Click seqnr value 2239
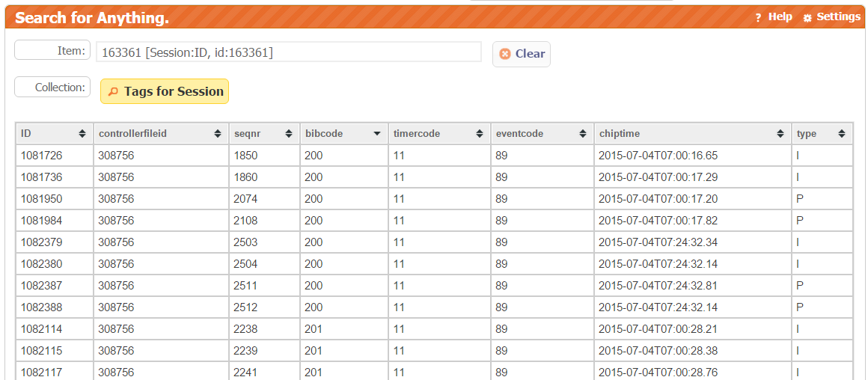This screenshot has width=868, height=380. [x=245, y=351]
